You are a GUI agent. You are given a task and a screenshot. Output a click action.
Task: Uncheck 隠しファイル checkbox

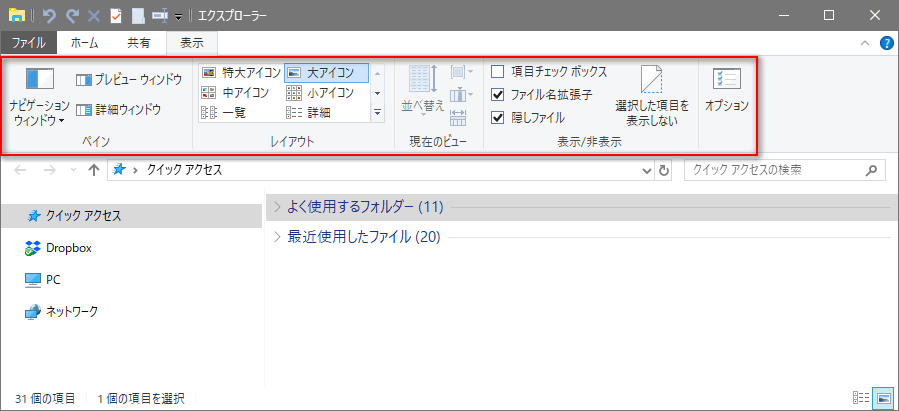[x=498, y=117]
